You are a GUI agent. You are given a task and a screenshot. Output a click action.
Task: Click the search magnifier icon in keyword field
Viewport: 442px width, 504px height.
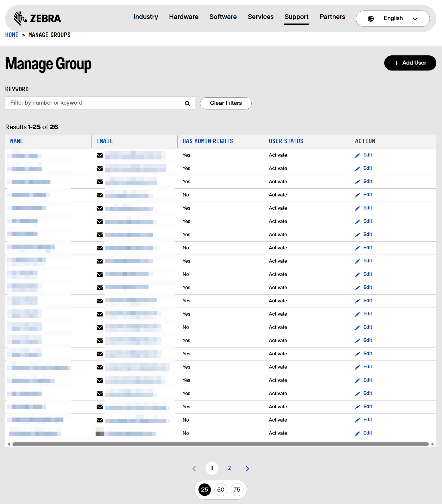pos(187,104)
